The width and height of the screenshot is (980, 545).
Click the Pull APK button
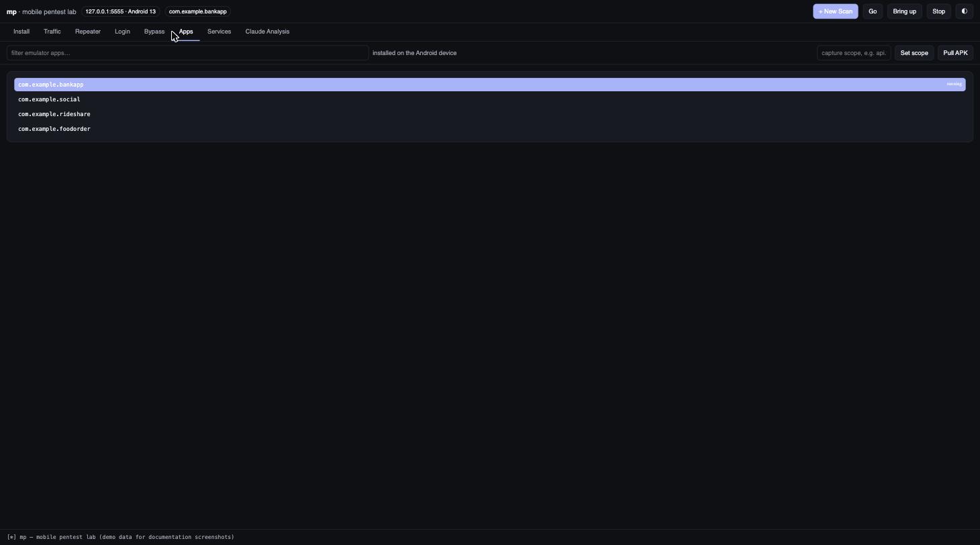coord(955,53)
